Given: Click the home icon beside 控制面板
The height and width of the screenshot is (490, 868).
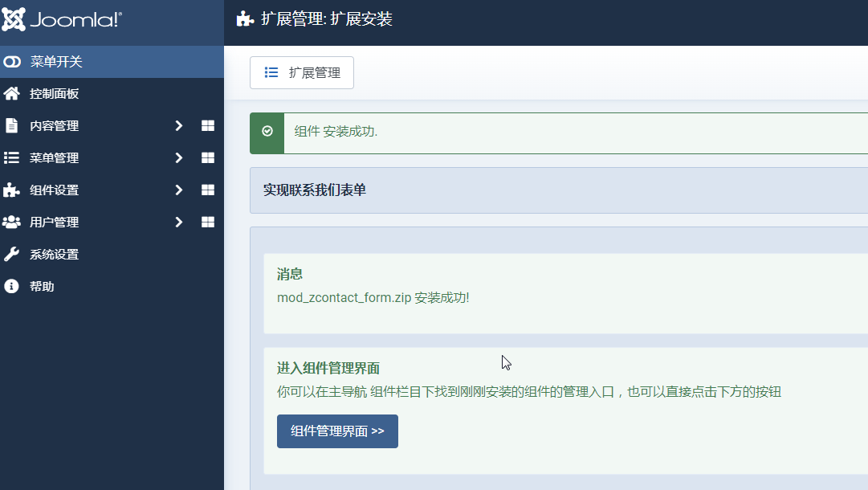Looking at the screenshot, I should (x=11, y=93).
